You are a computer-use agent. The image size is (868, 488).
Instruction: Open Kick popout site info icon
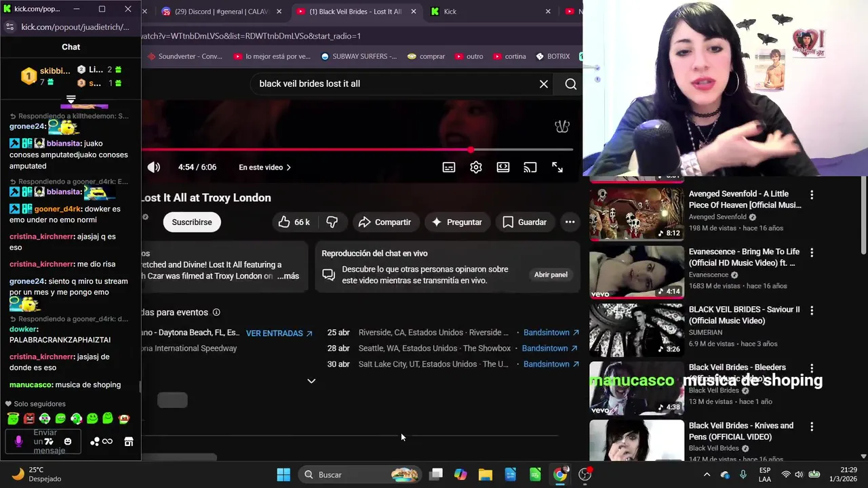click(x=9, y=27)
